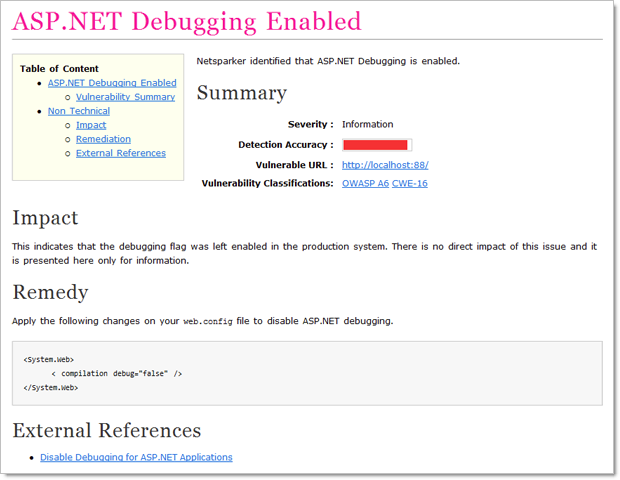Click the Vulnerability Classifications label
Viewport: 620px width, 480px height.
[x=268, y=183]
